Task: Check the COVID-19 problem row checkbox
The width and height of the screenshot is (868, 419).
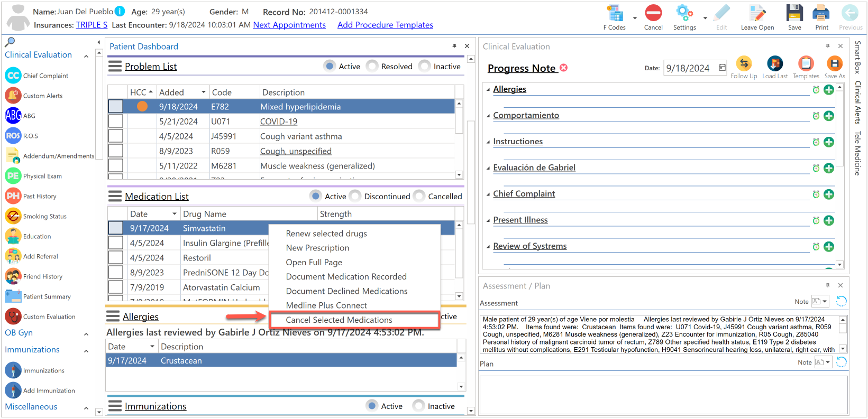Action: [x=115, y=122]
